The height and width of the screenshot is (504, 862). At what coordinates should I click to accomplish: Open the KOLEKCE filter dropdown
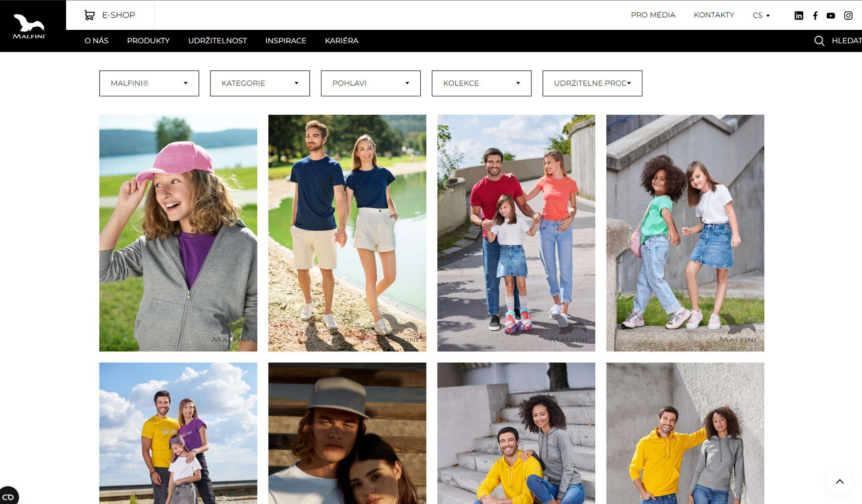pyautogui.click(x=482, y=83)
